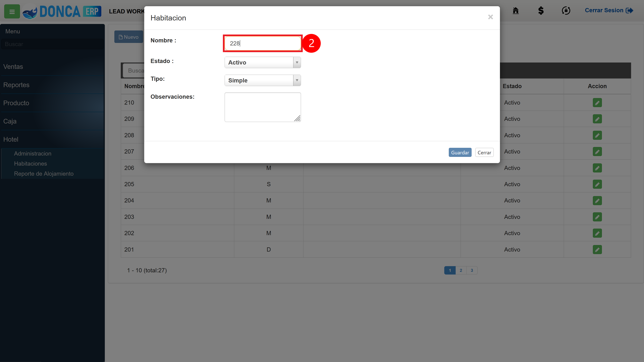The width and height of the screenshot is (644, 362).
Task: Click the Cerrar button in dialog
Action: (484, 152)
